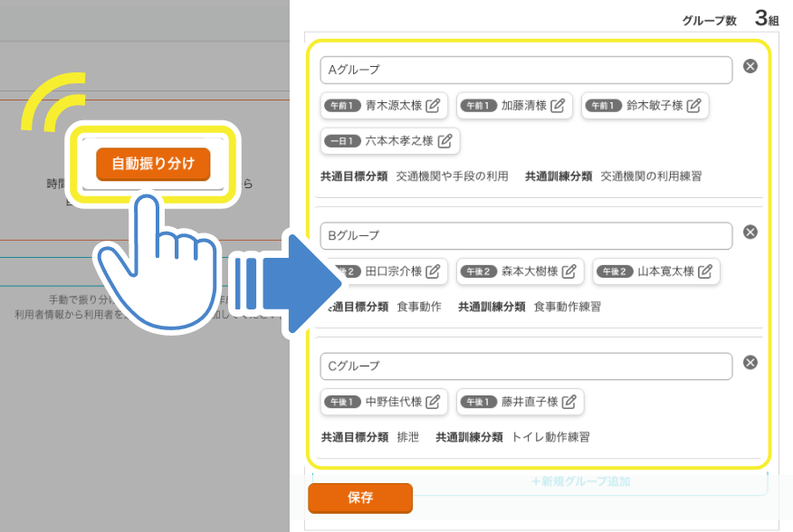Open edit icon for 森本大樹様
Image resolution: width=793 pixels, height=532 pixels.
pos(569,271)
